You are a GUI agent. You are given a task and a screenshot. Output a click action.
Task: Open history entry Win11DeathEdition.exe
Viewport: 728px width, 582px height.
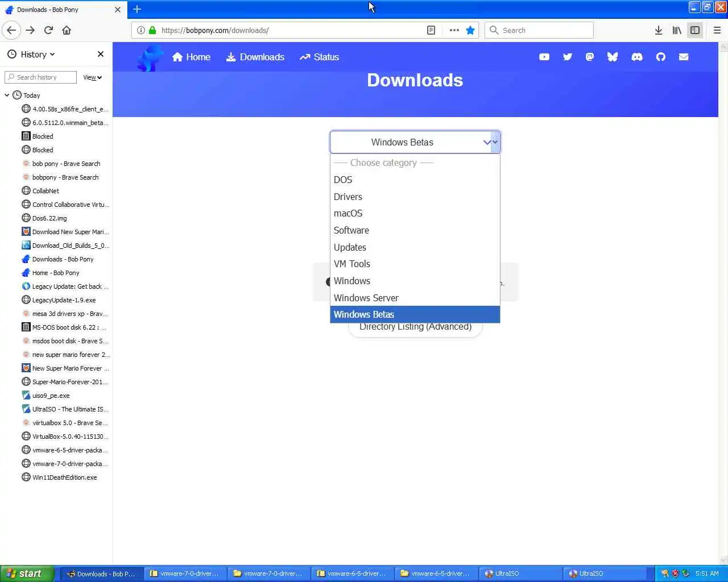click(64, 477)
